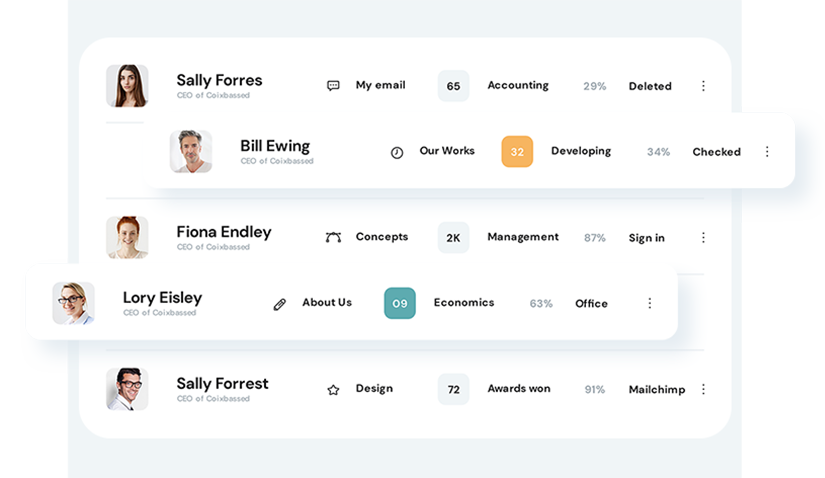Open the three-dot menu for Sally Forres
825x478 pixels.
point(703,86)
